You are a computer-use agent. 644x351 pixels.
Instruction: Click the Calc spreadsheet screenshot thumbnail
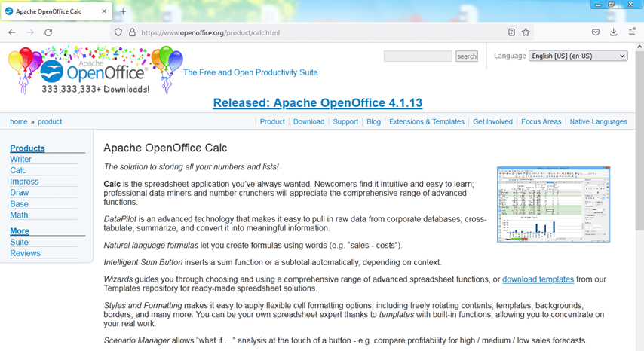pyautogui.click(x=553, y=204)
